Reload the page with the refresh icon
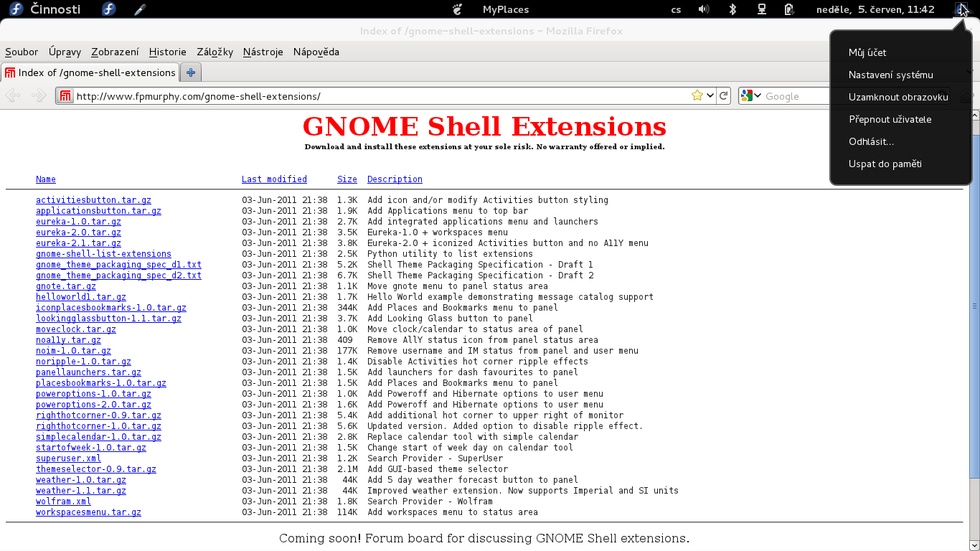Image resolution: width=980 pixels, height=551 pixels. click(x=724, y=95)
